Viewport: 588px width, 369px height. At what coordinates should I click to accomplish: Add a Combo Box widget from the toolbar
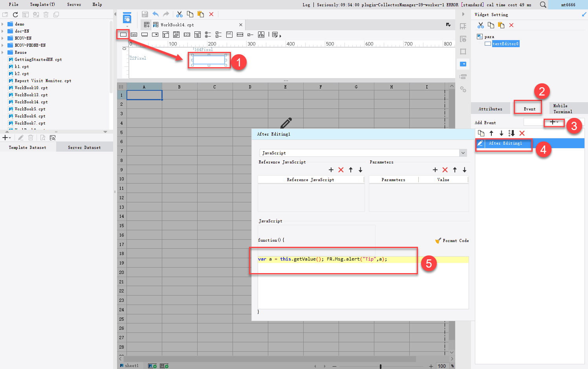(x=155, y=35)
